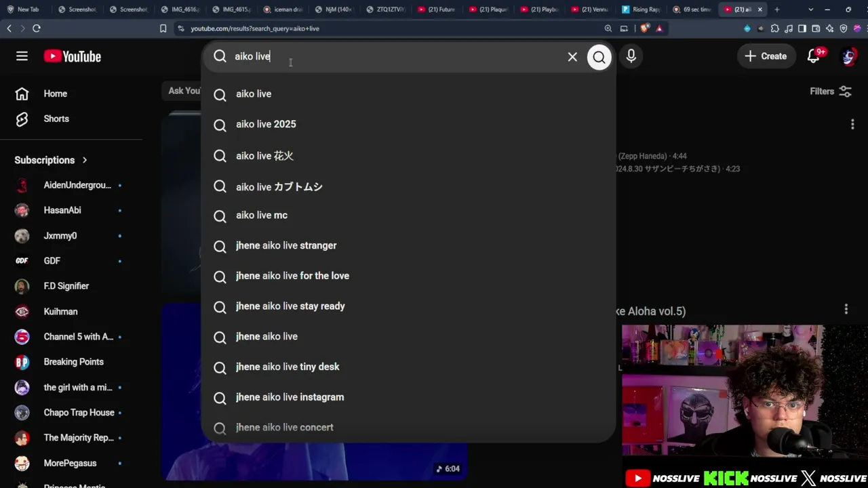Bookmark this page

point(163,28)
